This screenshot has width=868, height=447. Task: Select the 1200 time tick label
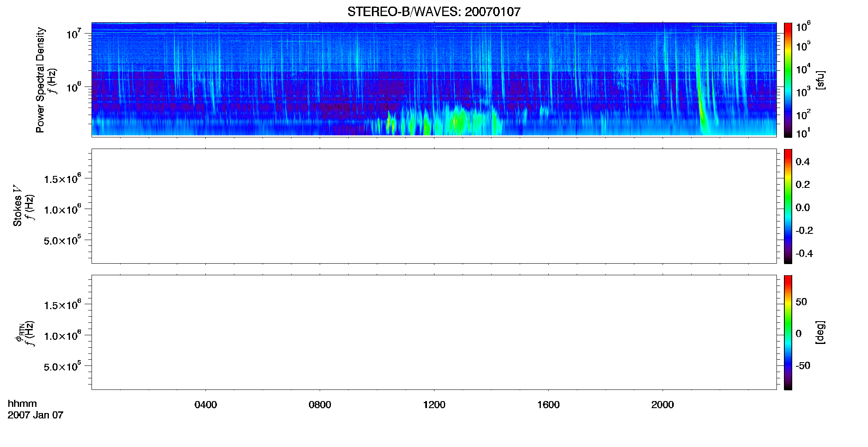pos(434,404)
